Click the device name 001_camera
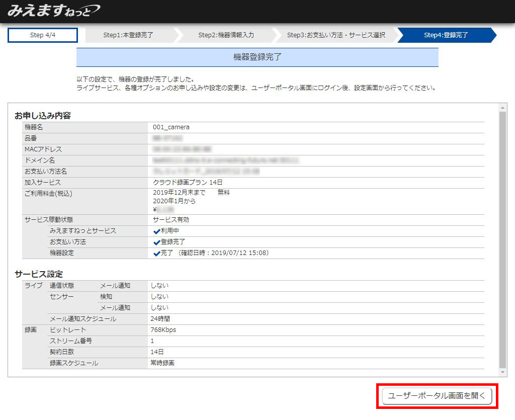This screenshot has width=515, height=420. pyautogui.click(x=171, y=127)
